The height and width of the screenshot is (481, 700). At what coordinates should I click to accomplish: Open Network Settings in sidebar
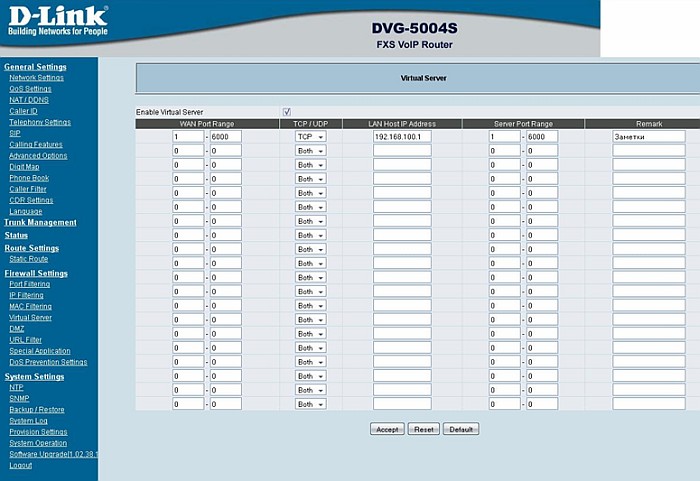(36, 77)
